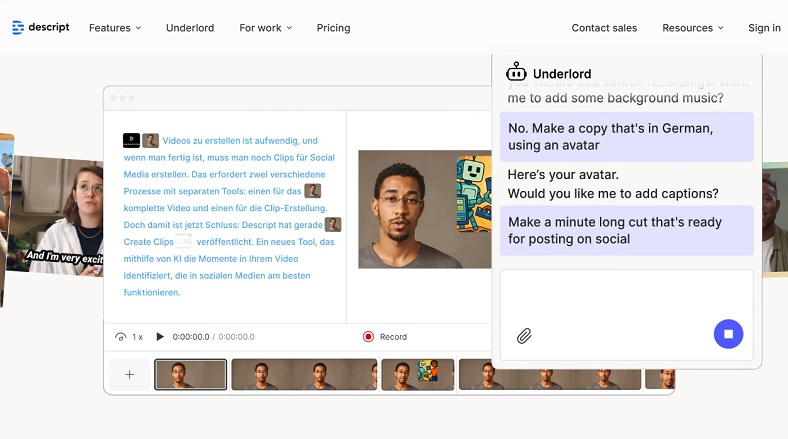Click the Descript logo in the header
Screen dimensions: 788x439
[x=41, y=27]
